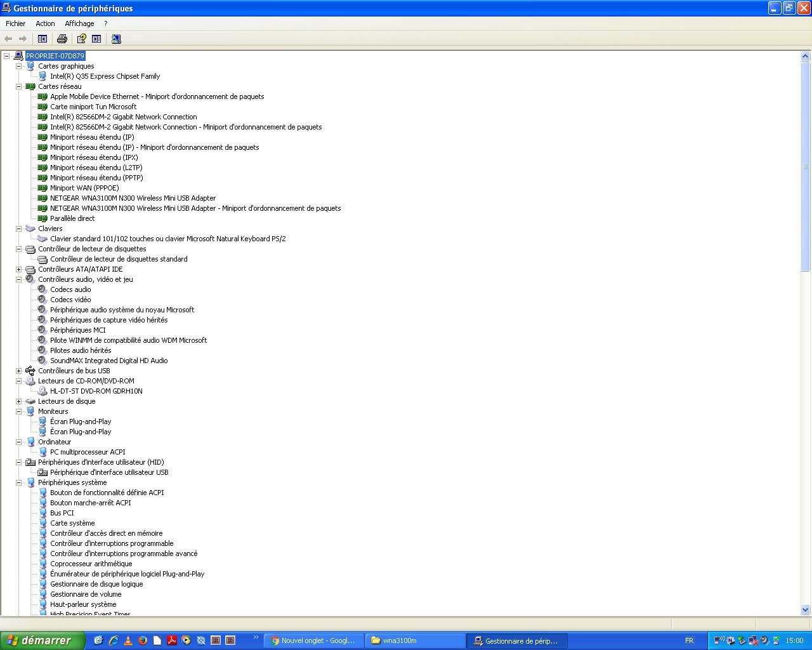Collapse the Moniteurs category
812x650 pixels.
18,411
